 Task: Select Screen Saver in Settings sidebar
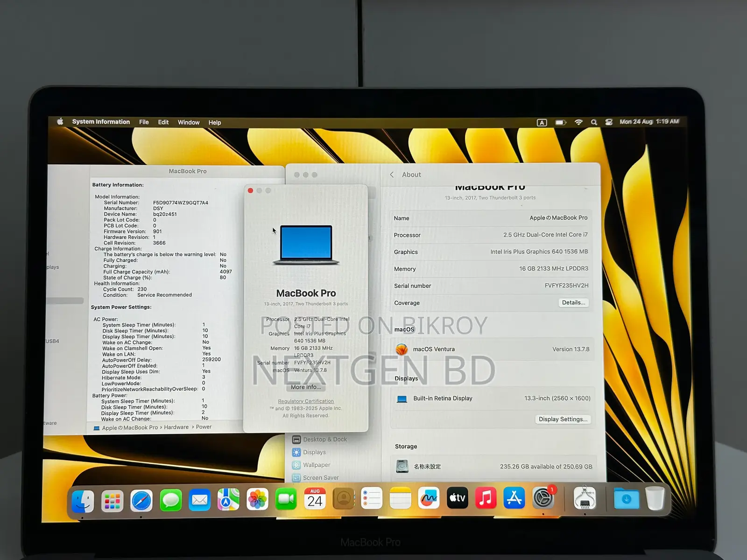(316, 477)
